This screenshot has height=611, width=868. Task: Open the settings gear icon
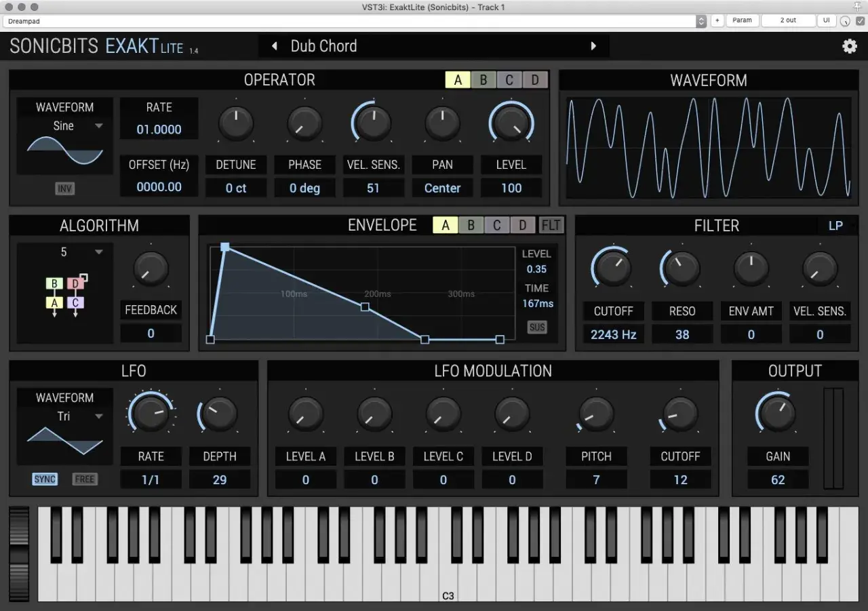click(x=849, y=46)
